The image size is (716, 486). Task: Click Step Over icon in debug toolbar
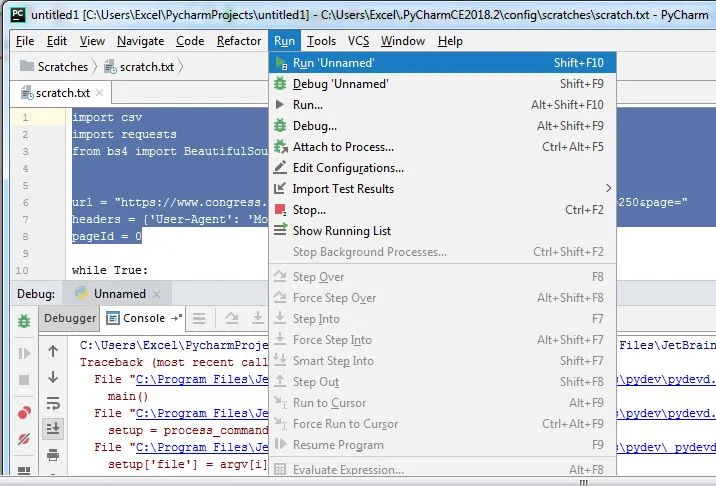tap(232, 318)
